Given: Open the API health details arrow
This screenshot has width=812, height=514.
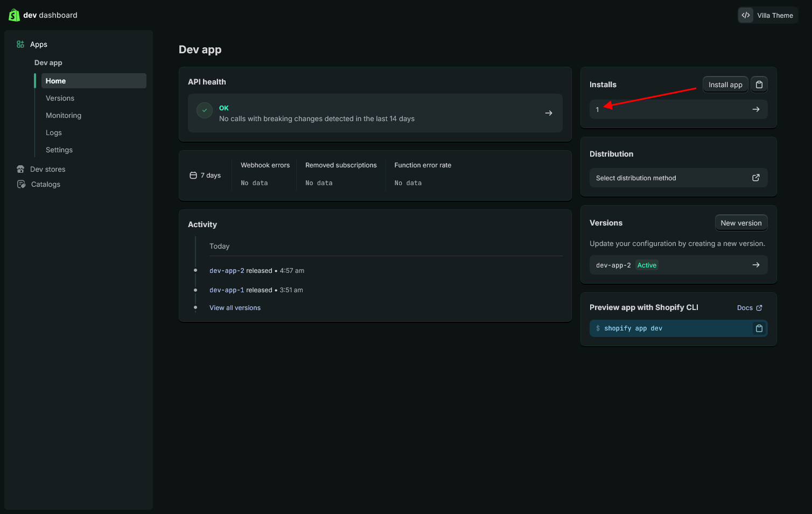Looking at the screenshot, I should (x=548, y=113).
